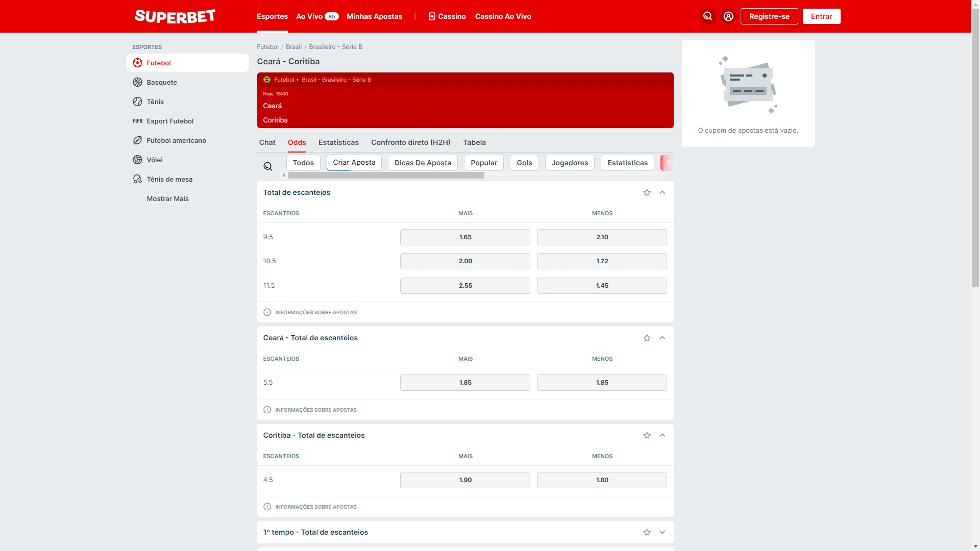Screen dimensions: 980x551
Task: Click Brasileiro - Série B breadcrumb link
Action: 335,46
